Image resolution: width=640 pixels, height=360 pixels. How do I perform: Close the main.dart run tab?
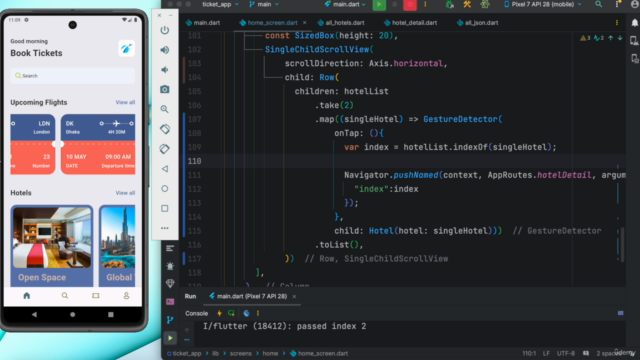point(294,296)
